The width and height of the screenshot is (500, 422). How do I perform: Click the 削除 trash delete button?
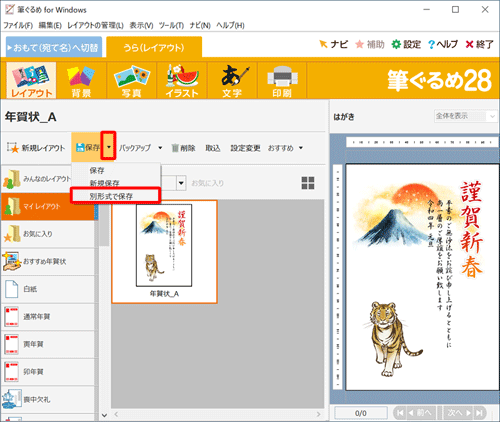click(x=183, y=148)
